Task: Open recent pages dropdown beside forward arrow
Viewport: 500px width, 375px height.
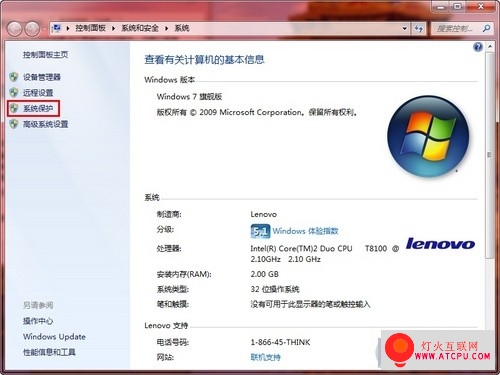Action: tap(44, 29)
